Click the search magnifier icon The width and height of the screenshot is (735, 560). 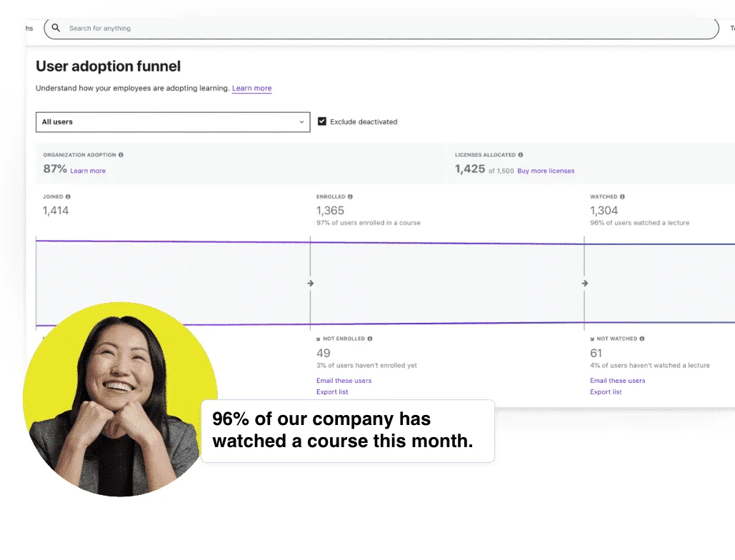pos(56,28)
